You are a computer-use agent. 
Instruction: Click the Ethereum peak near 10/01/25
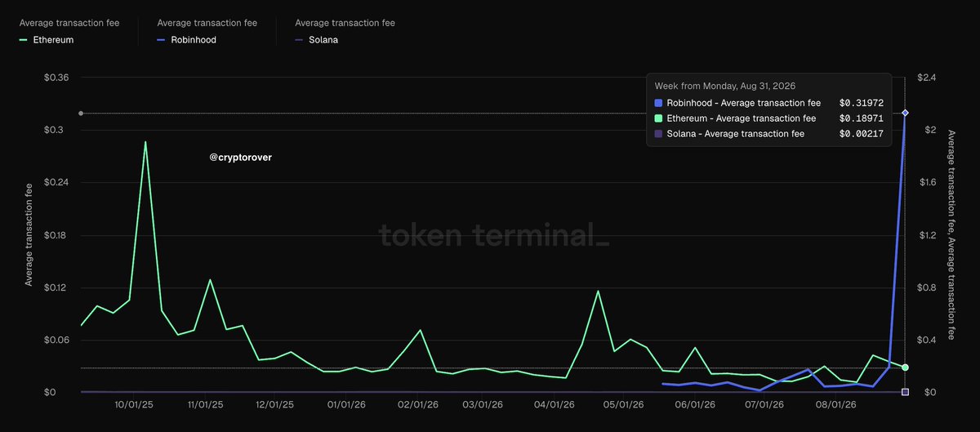click(x=145, y=142)
